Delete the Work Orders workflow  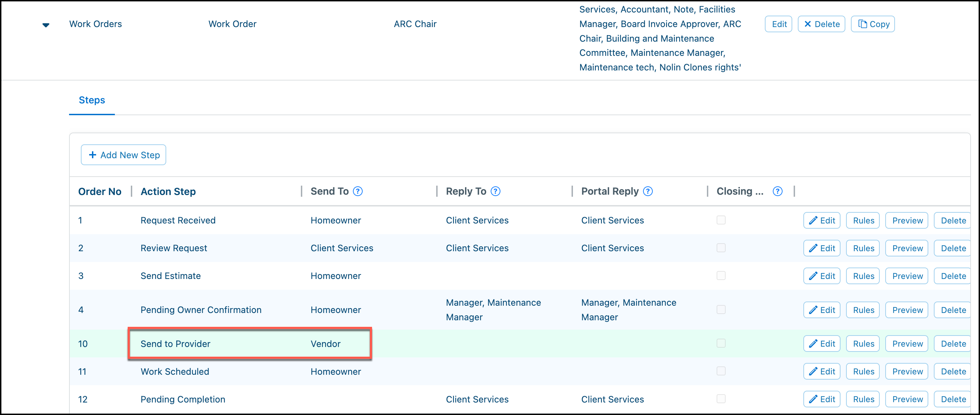tap(821, 24)
